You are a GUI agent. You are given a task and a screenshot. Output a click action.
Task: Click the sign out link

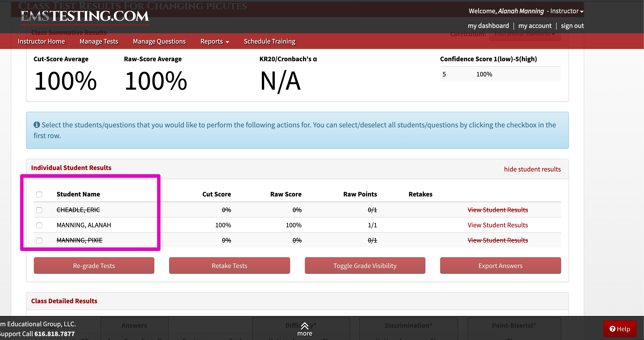[x=572, y=26]
